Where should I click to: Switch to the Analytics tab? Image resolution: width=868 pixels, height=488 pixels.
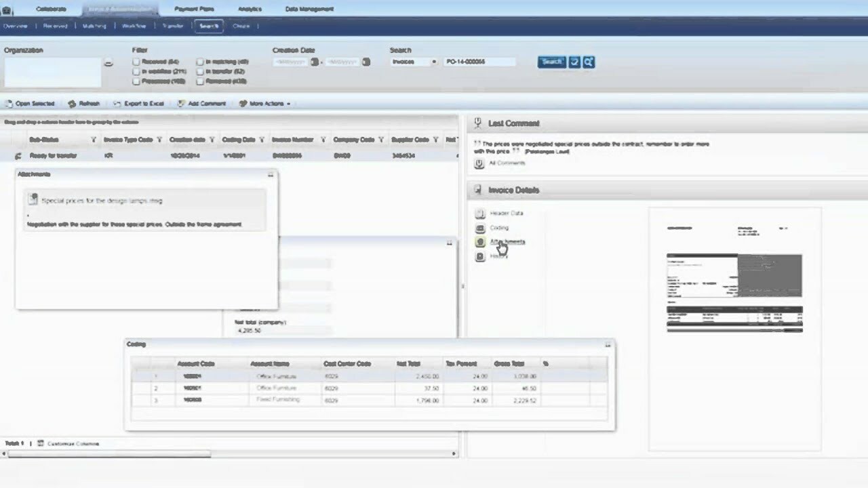(x=250, y=9)
